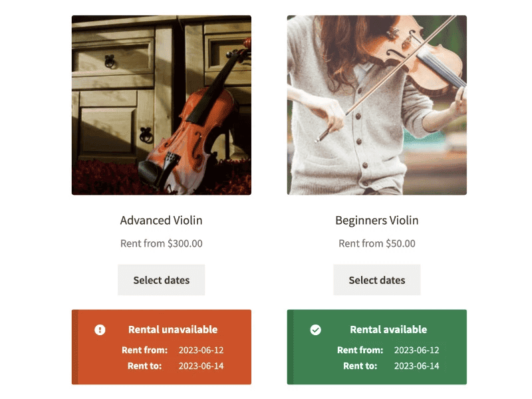
Task: Click the 2023-06-14 end date in the green notice
Action: 417,366
